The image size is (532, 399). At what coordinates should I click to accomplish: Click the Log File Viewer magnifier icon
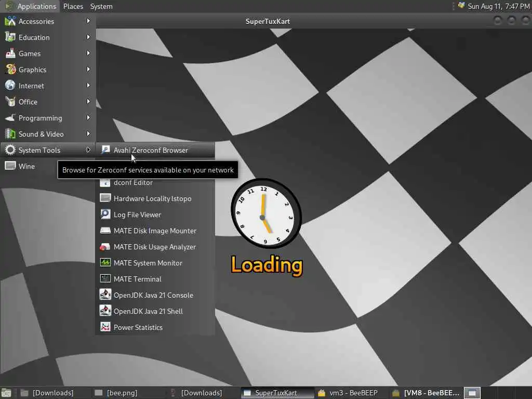click(105, 215)
